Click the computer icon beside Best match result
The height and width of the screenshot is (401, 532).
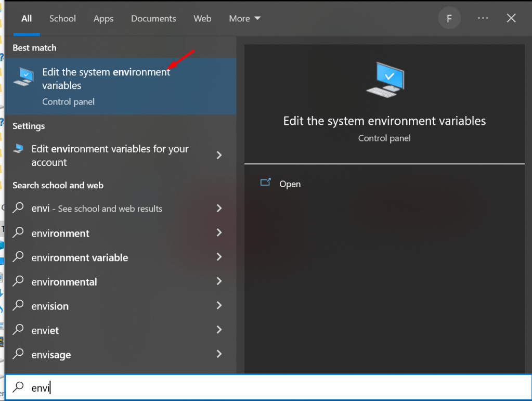(x=24, y=78)
